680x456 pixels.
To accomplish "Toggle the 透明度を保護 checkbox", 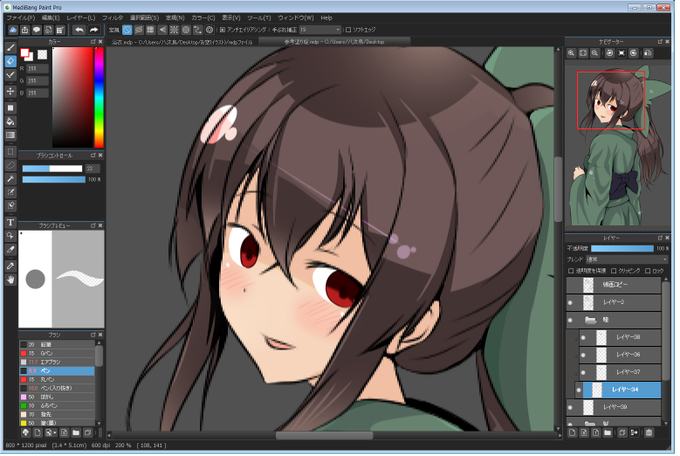I will pyautogui.click(x=571, y=272).
